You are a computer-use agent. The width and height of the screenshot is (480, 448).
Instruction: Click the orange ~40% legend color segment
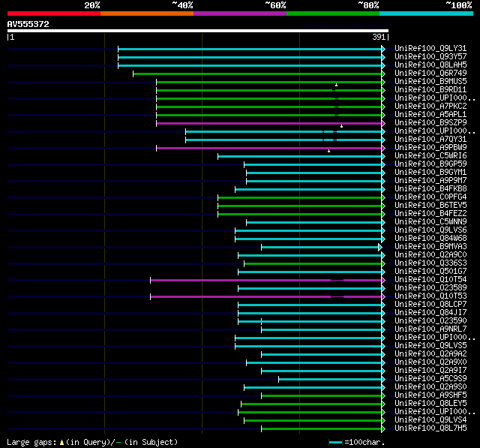pyautogui.click(x=147, y=14)
